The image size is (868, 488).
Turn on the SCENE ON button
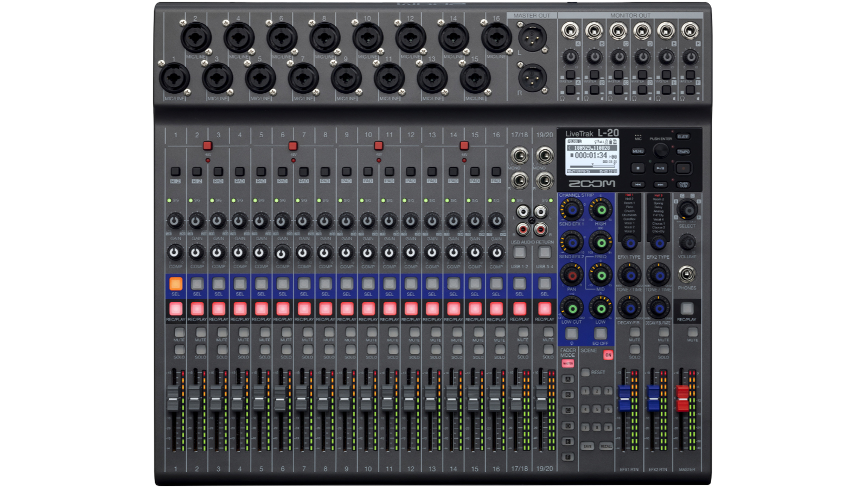pyautogui.click(x=608, y=355)
